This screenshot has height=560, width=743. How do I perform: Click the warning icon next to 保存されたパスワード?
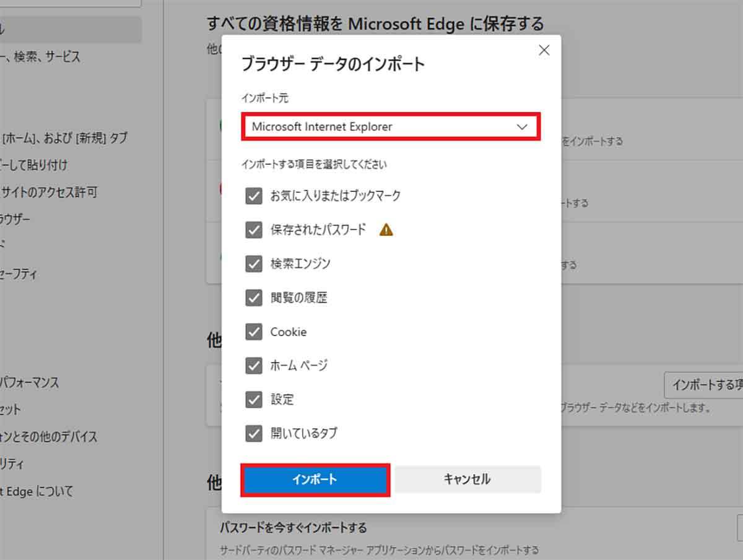(386, 230)
